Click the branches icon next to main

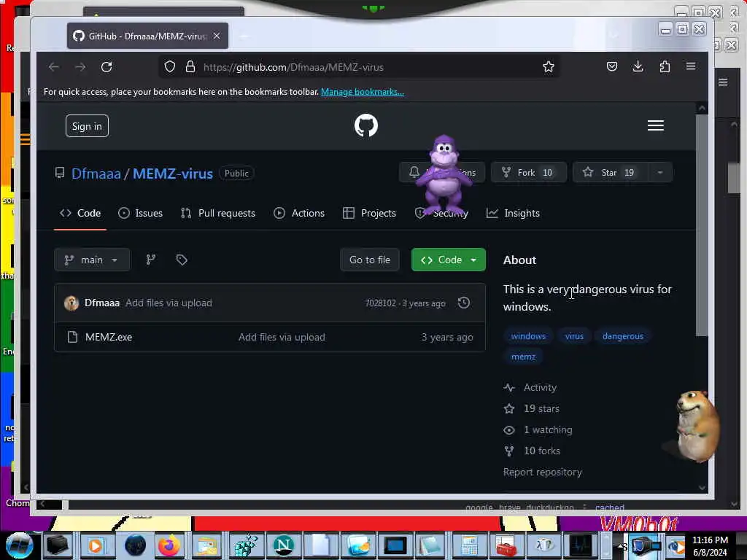[150, 260]
